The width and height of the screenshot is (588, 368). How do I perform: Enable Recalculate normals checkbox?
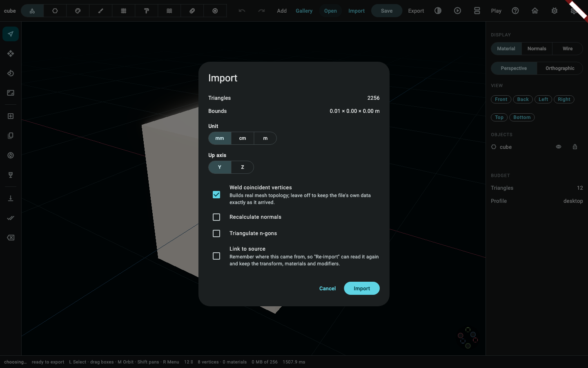[216, 217]
